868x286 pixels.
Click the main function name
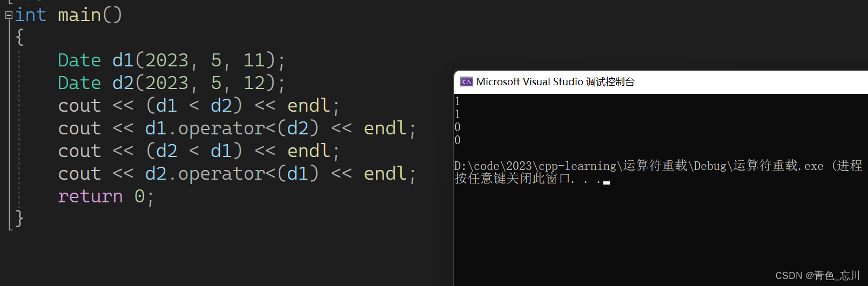pyautogui.click(x=79, y=15)
